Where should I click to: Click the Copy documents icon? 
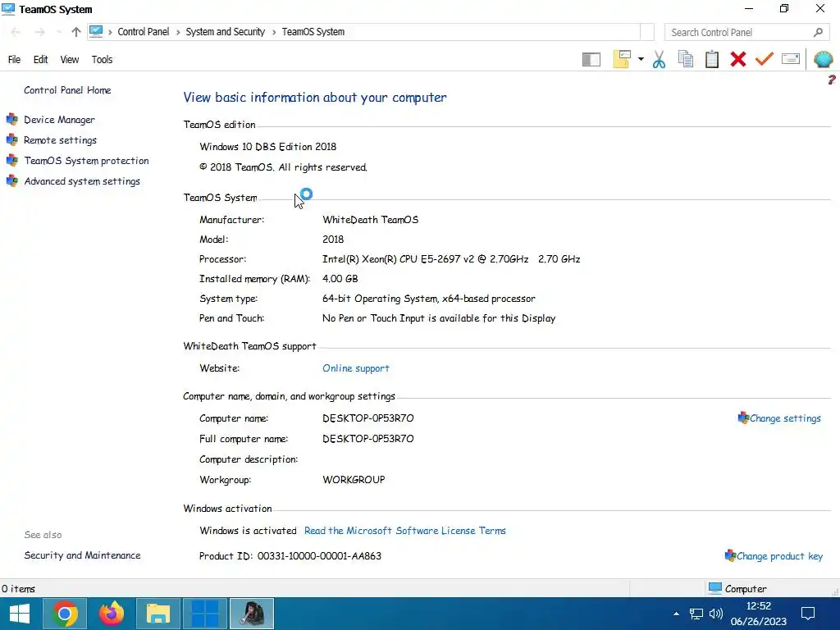tap(686, 59)
